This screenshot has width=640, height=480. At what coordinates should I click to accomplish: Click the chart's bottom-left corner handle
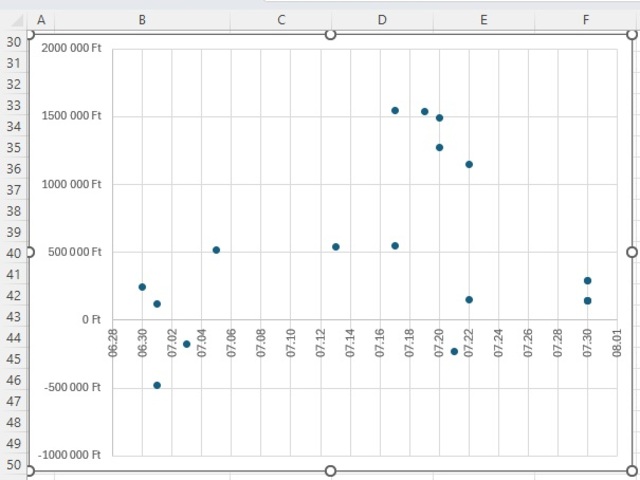(30, 471)
